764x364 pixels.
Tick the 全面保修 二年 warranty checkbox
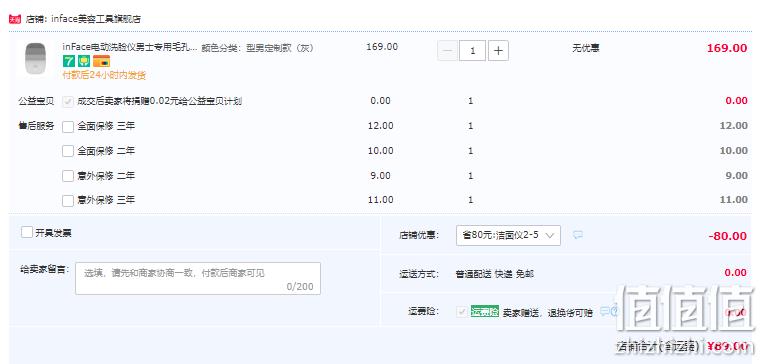coord(68,151)
